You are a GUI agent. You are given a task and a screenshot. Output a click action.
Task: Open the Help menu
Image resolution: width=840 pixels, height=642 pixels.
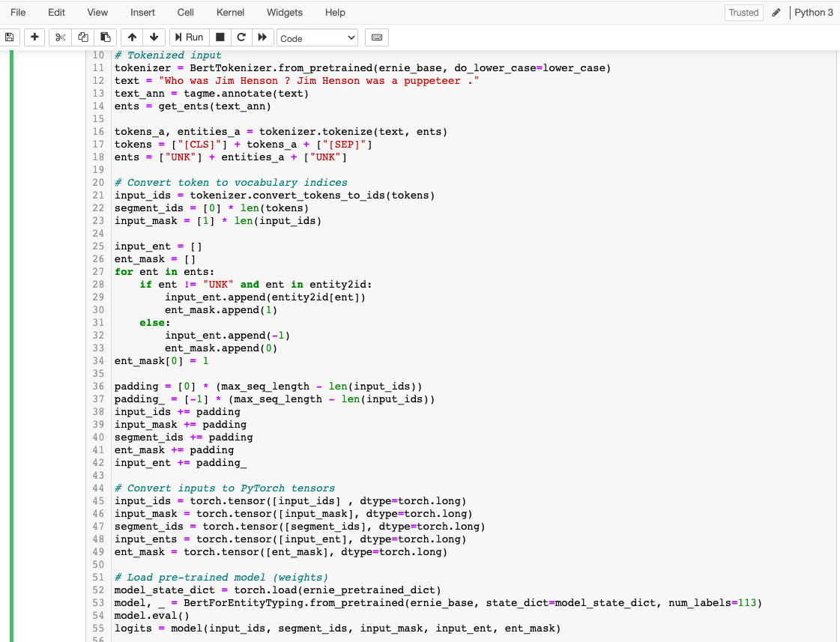(x=335, y=12)
